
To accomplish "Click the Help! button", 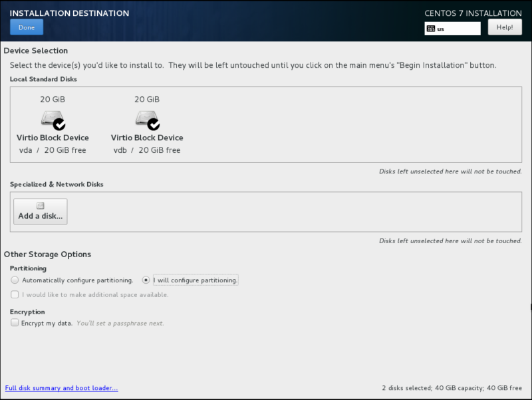I will click(506, 27).
